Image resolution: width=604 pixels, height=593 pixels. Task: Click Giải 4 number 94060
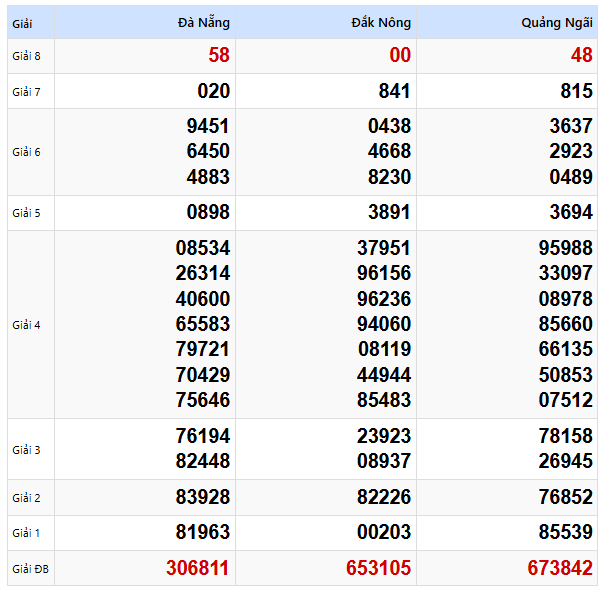384,324
